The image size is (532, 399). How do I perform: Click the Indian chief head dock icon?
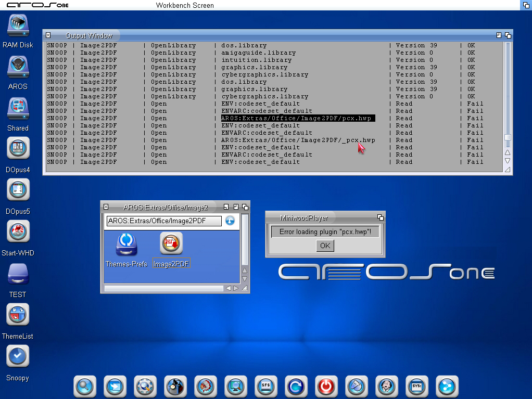(x=206, y=386)
